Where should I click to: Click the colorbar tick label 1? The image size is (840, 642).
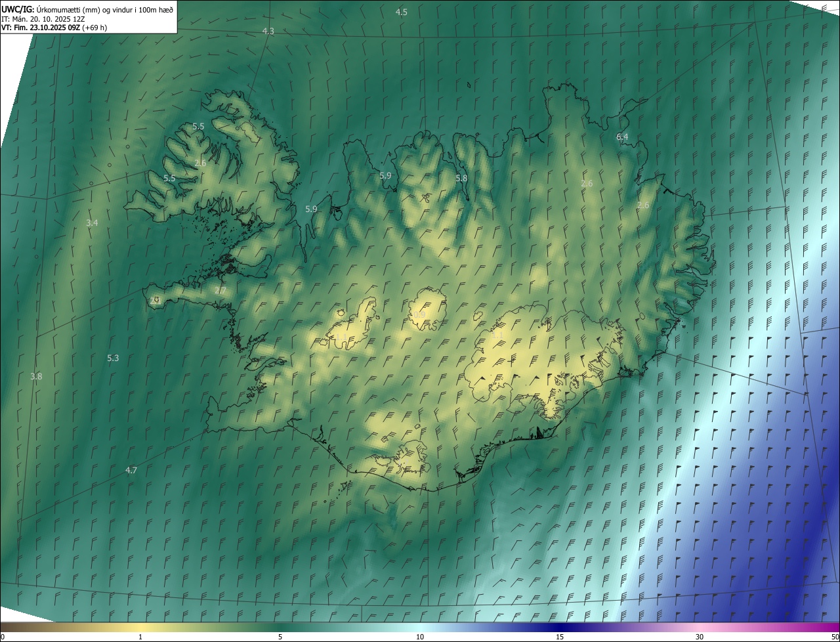[140, 637]
